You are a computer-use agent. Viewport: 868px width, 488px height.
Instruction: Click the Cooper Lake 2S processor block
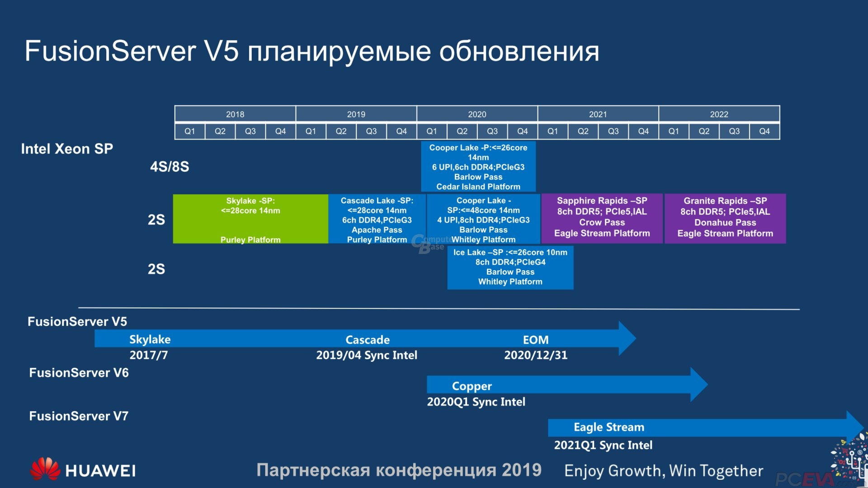477,221
